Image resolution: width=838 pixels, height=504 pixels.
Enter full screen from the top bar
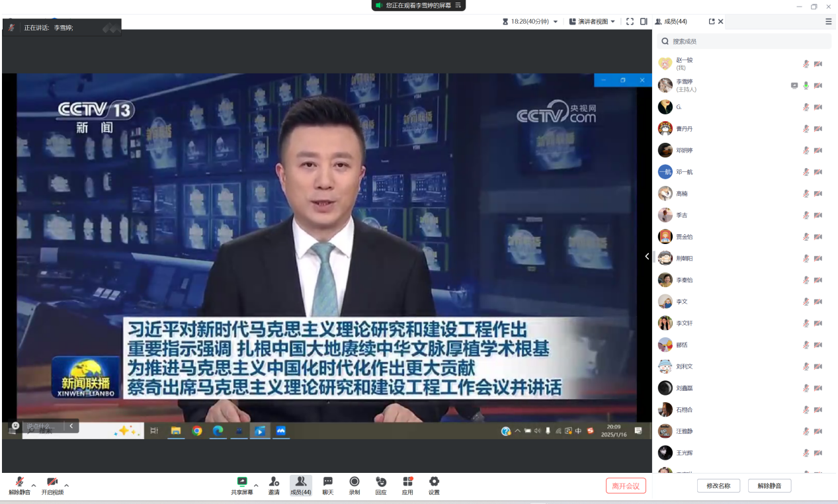[x=630, y=21]
